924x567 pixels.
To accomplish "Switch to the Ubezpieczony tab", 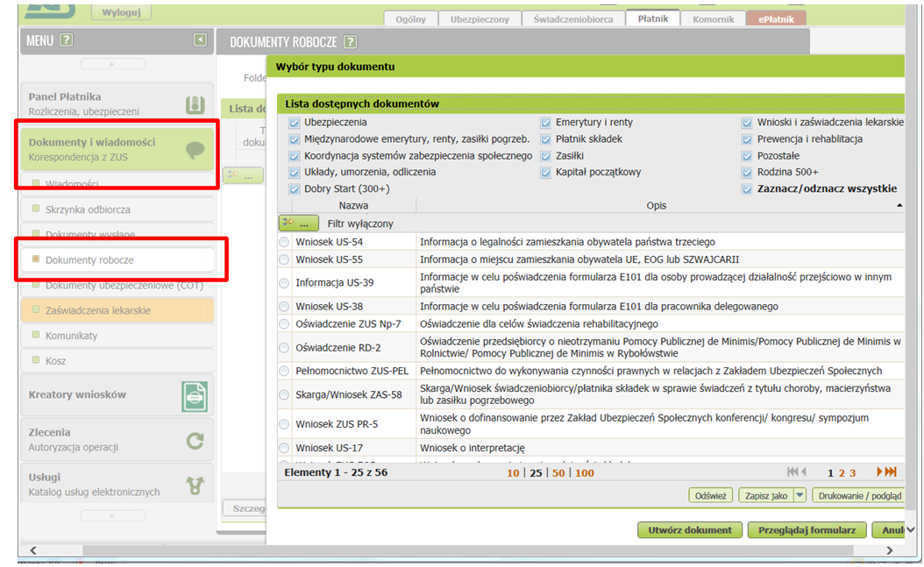I will click(481, 18).
